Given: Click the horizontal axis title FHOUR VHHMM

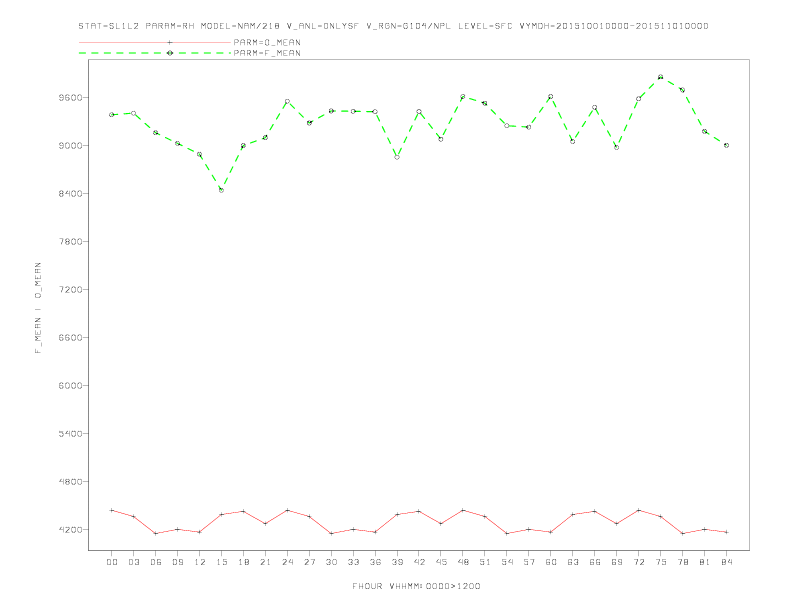Looking at the screenshot, I should pyautogui.click(x=416, y=586).
